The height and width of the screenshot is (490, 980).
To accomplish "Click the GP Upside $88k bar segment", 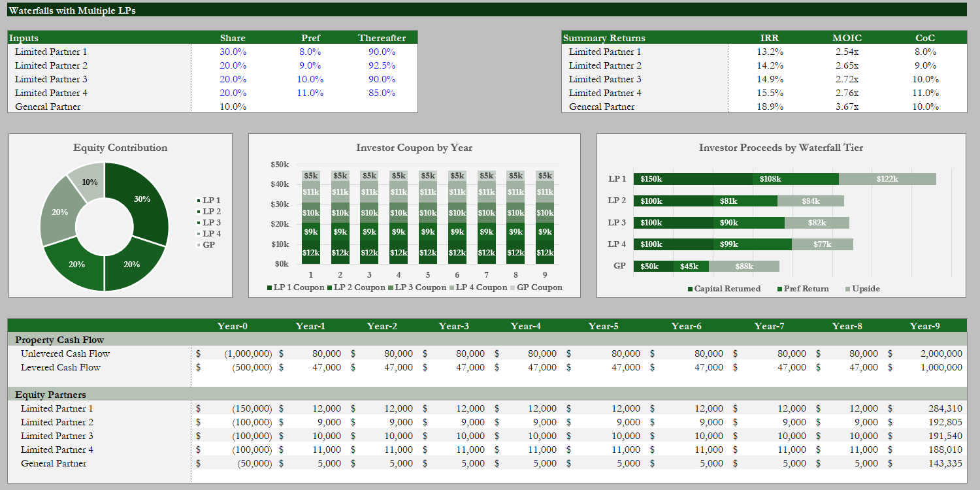I will pos(744,266).
